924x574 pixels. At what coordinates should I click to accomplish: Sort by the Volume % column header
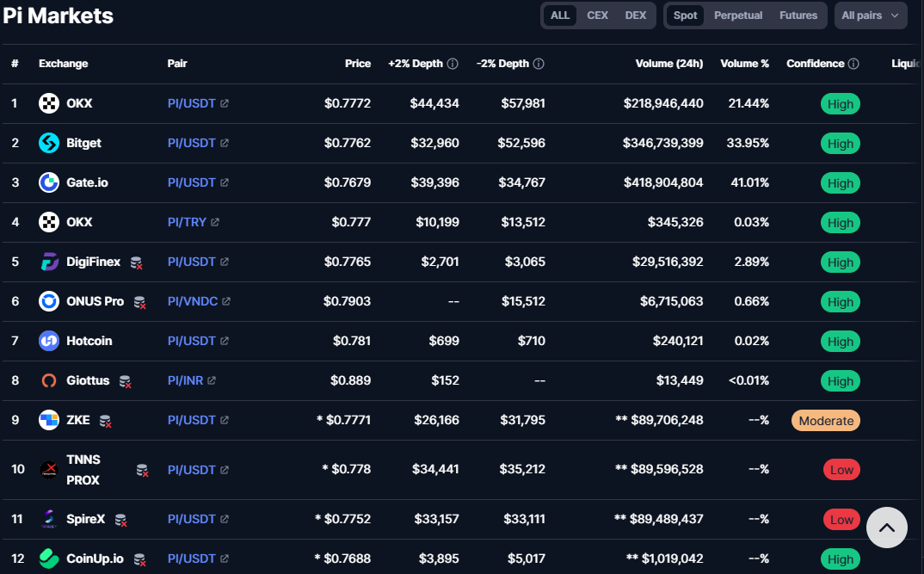point(744,64)
